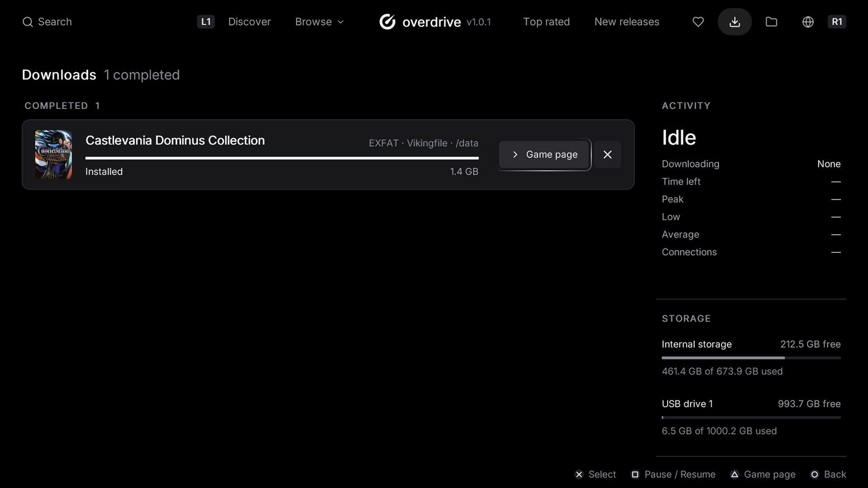The image size is (868, 488).
Task: Click the square Pause / Resume hint icon
Action: [x=635, y=474]
